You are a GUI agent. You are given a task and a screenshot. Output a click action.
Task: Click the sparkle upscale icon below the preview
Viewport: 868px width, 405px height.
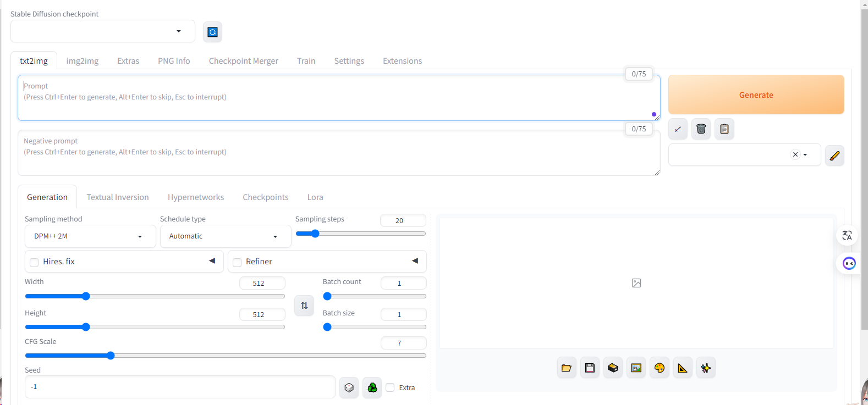click(706, 368)
